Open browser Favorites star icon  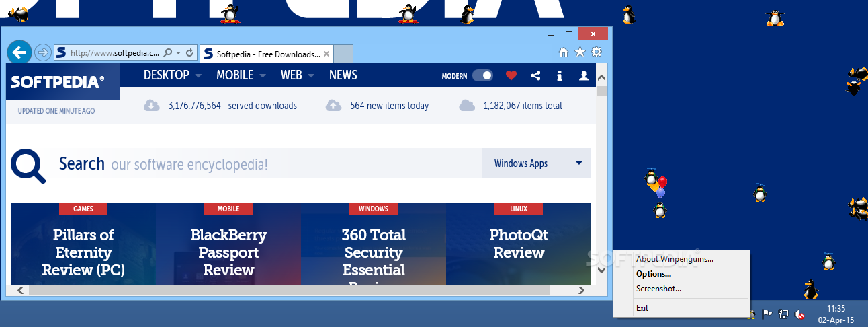click(x=580, y=52)
